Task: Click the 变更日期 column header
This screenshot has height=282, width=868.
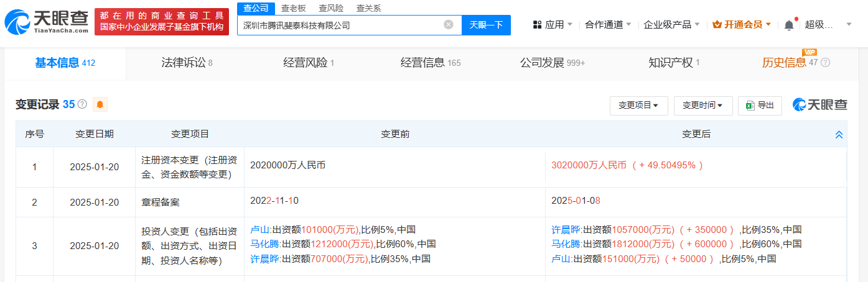Action: tap(95, 134)
